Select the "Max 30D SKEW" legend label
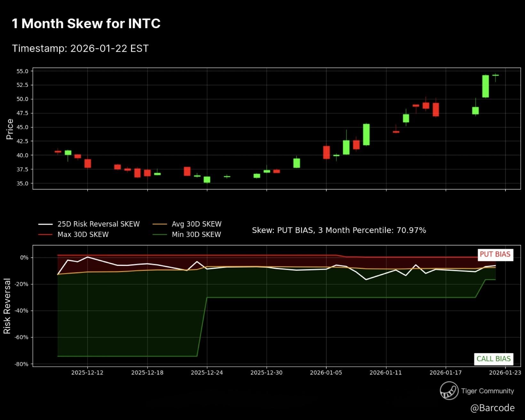The width and height of the screenshot is (525, 420). pos(83,235)
